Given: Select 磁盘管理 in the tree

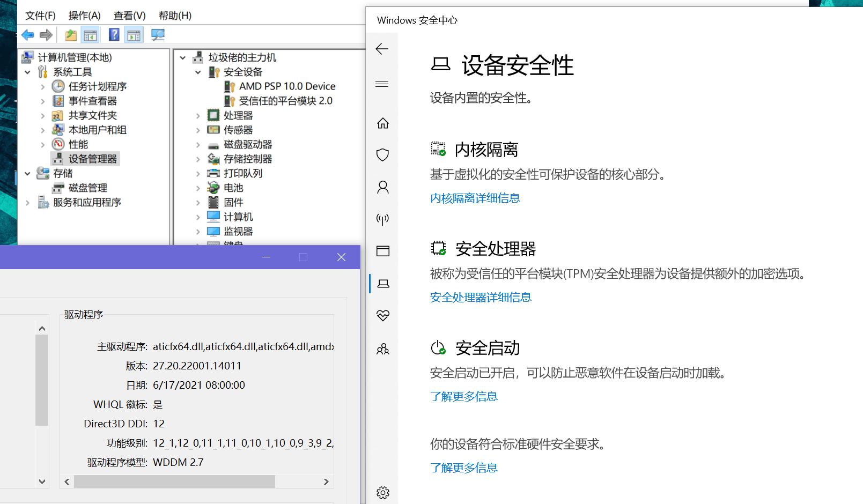Looking at the screenshot, I should click(x=87, y=188).
